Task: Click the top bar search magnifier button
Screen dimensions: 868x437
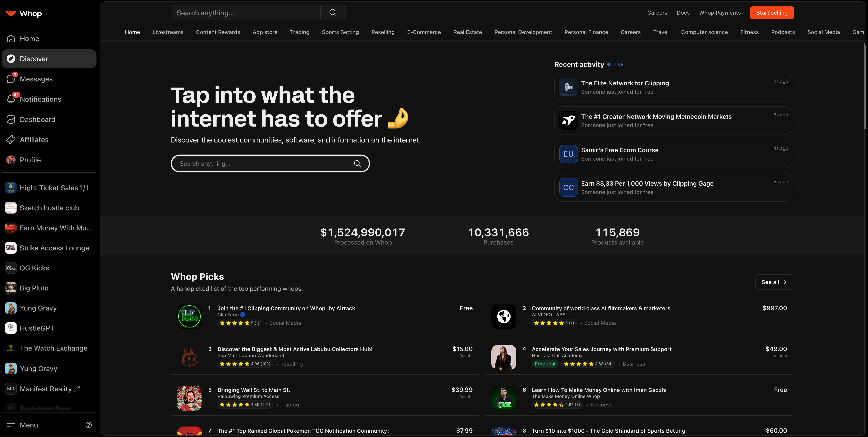Action: [x=333, y=13]
